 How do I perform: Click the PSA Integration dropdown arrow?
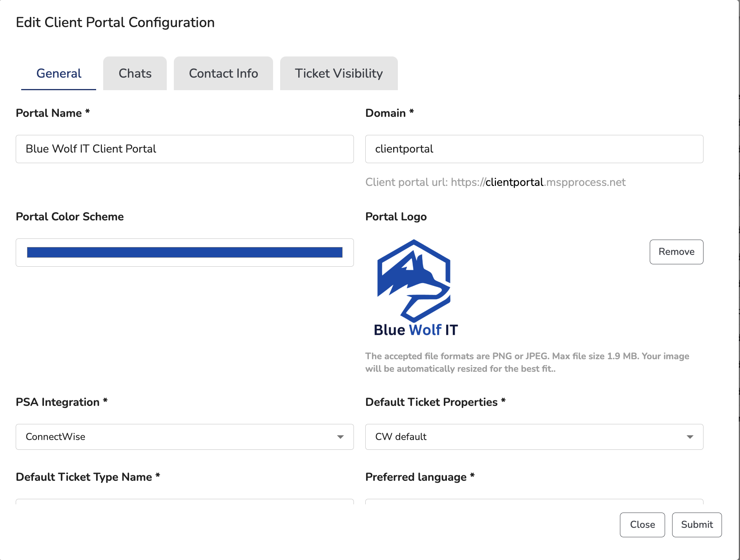pyautogui.click(x=340, y=437)
